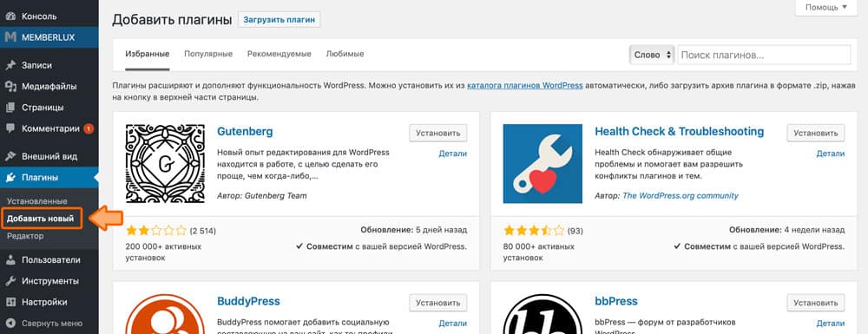
Task: Click the Загрузить плагин button
Action: pos(279,19)
